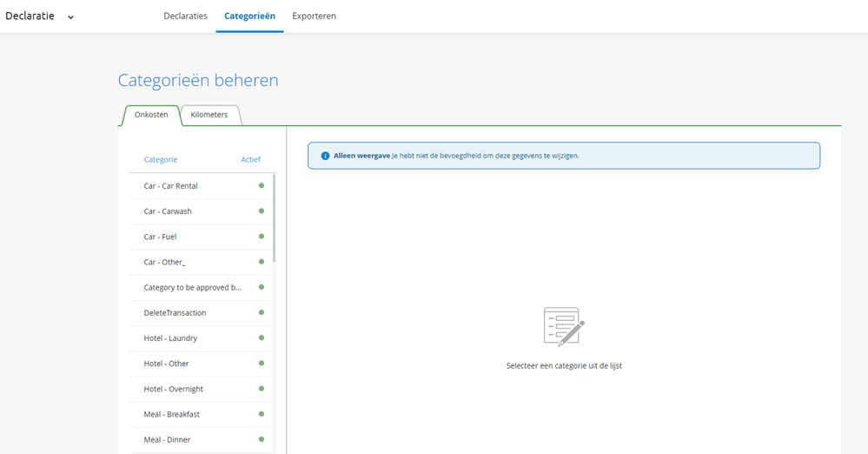Choose the Hotel - Other category row

[x=166, y=364]
